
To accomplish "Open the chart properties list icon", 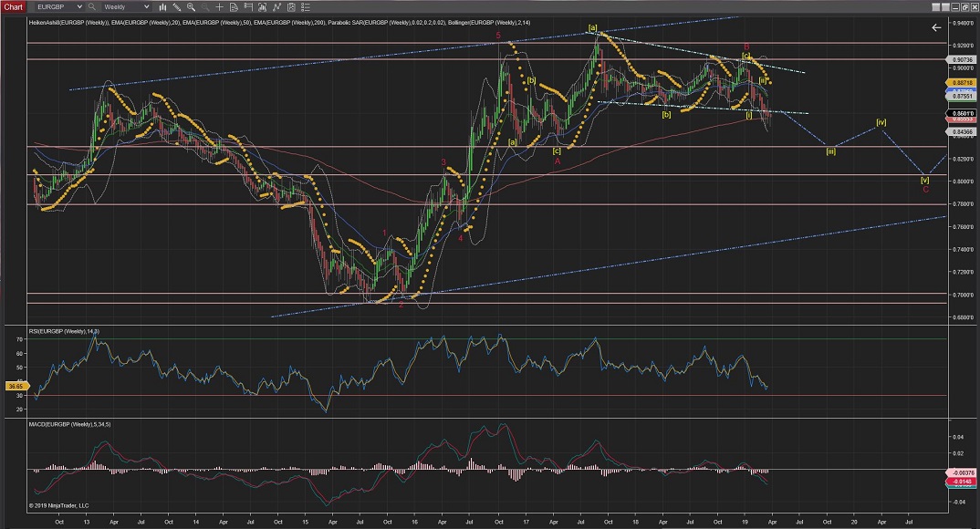I will coord(306,7).
